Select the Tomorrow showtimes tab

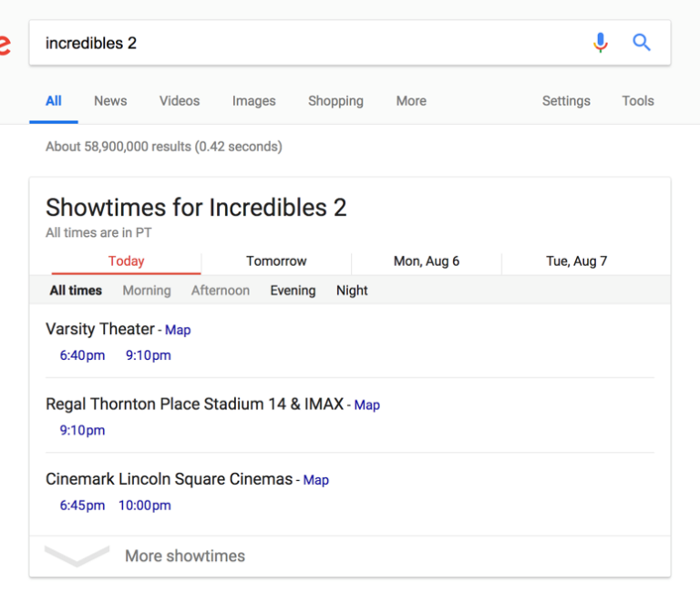click(276, 261)
